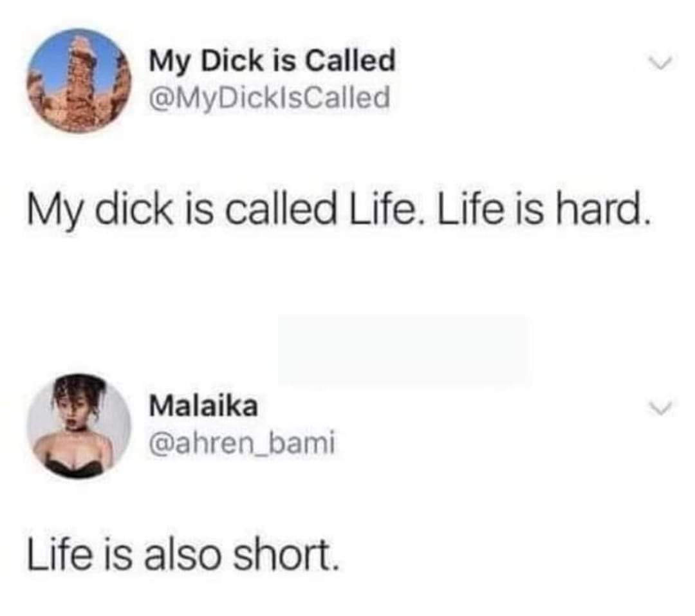Image resolution: width=695 pixels, height=616 pixels.
Task: Open the reply Life is also short
Action: (183, 554)
